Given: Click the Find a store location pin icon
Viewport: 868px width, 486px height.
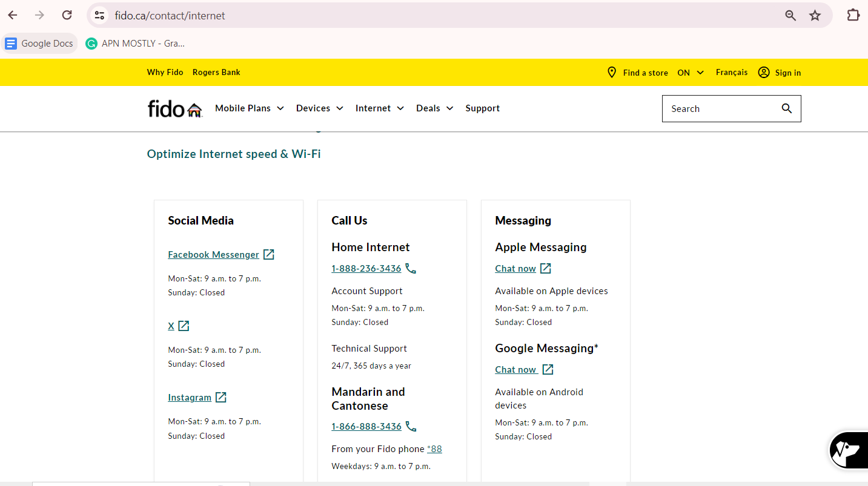Looking at the screenshot, I should tap(612, 72).
